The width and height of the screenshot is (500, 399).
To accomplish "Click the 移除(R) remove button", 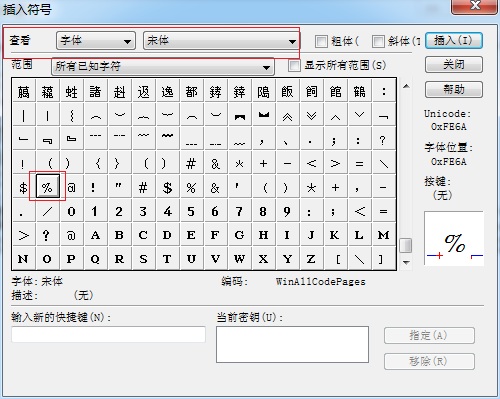I will pyautogui.click(x=429, y=361).
